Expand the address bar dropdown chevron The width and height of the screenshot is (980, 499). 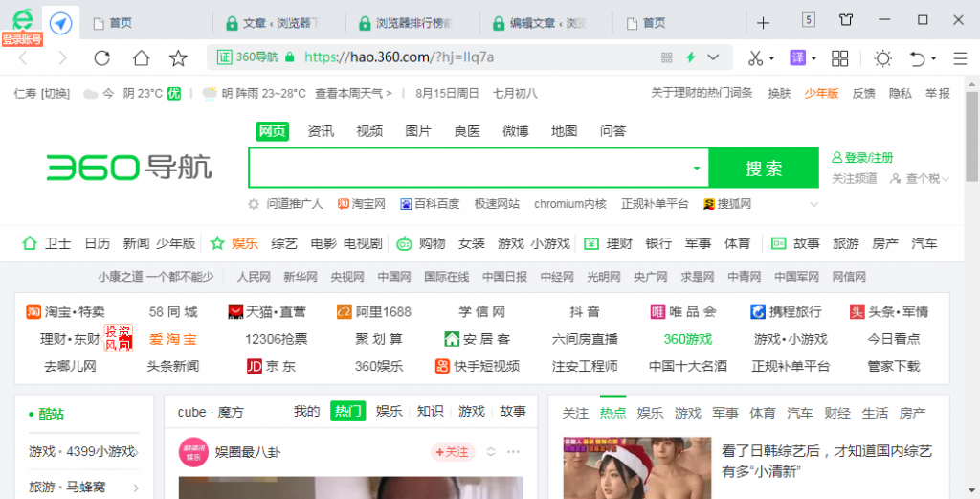coord(713,57)
